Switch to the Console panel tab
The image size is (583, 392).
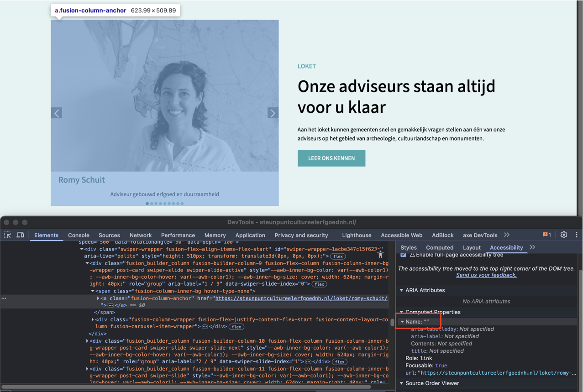[x=79, y=235]
